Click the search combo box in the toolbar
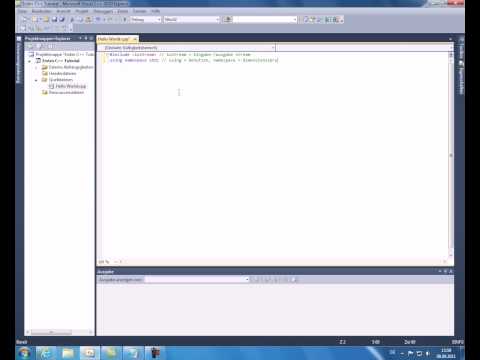The image size is (480, 360). pos(265,20)
